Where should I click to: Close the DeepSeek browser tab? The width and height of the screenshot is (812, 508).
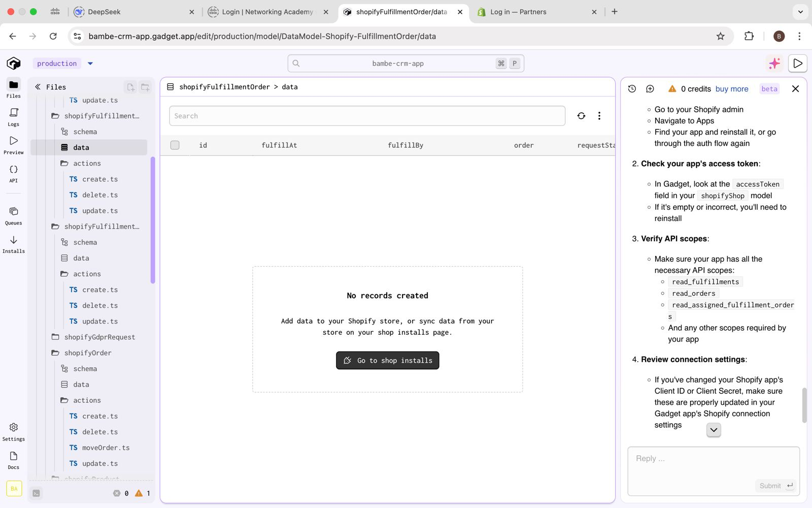[x=191, y=12]
